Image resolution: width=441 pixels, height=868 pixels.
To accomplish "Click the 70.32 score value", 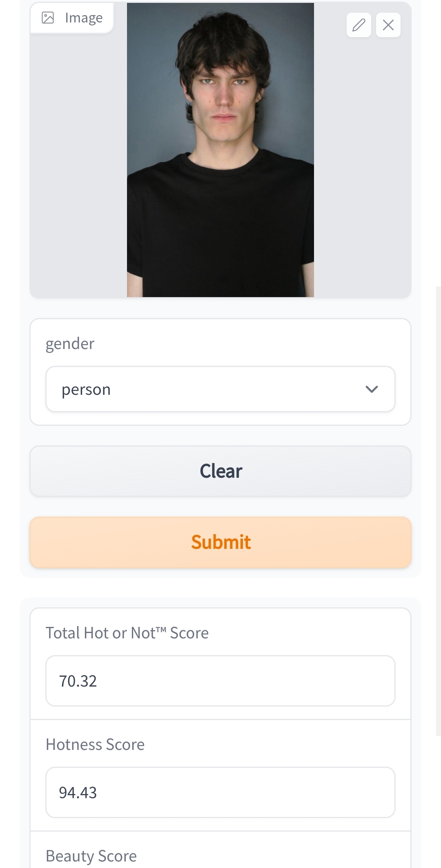I will [x=78, y=681].
